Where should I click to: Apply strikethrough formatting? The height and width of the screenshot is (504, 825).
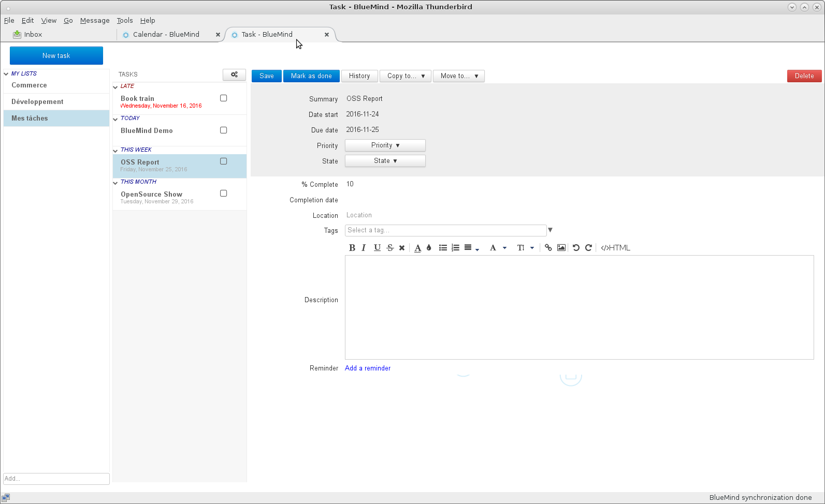point(390,248)
